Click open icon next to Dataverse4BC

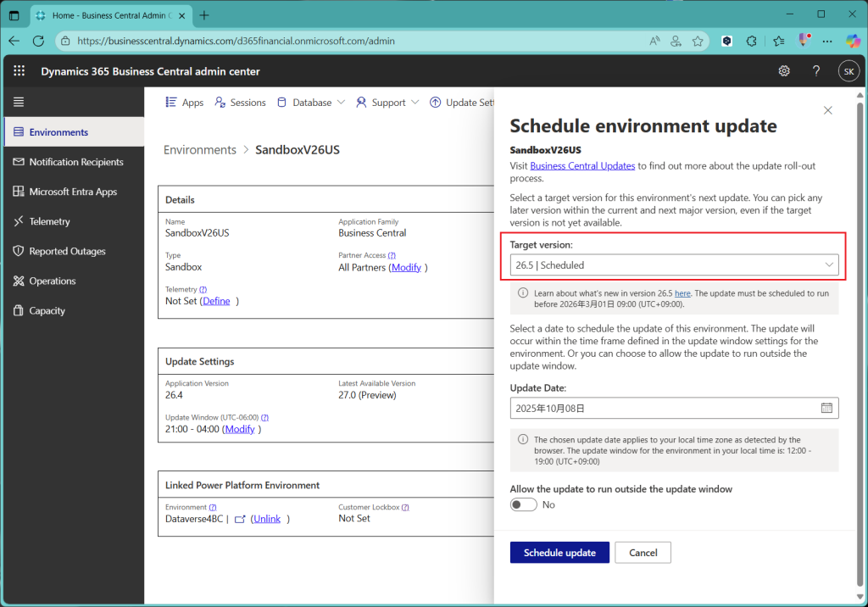tap(240, 519)
